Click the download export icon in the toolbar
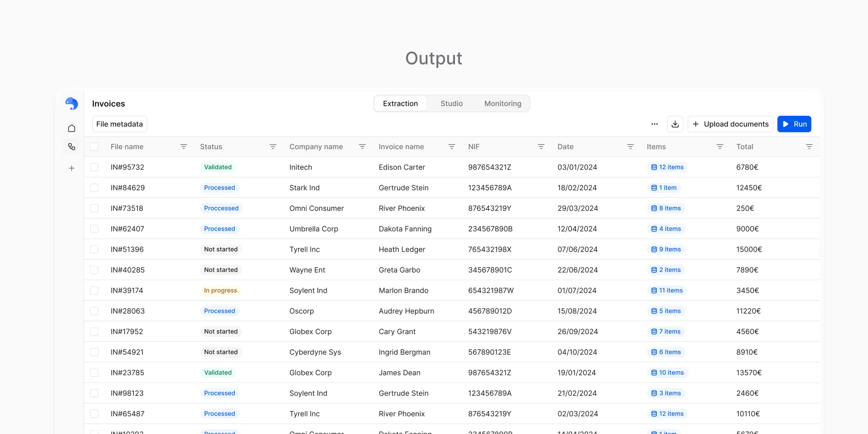Image resolution: width=868 pixels, height=434 pixels. coord(675,124)
